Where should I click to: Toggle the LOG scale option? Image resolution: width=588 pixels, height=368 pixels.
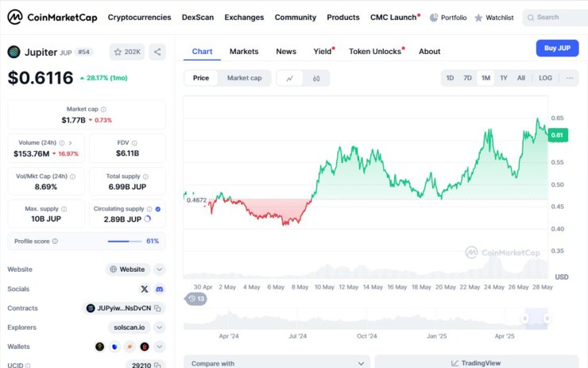pos(545,78)
